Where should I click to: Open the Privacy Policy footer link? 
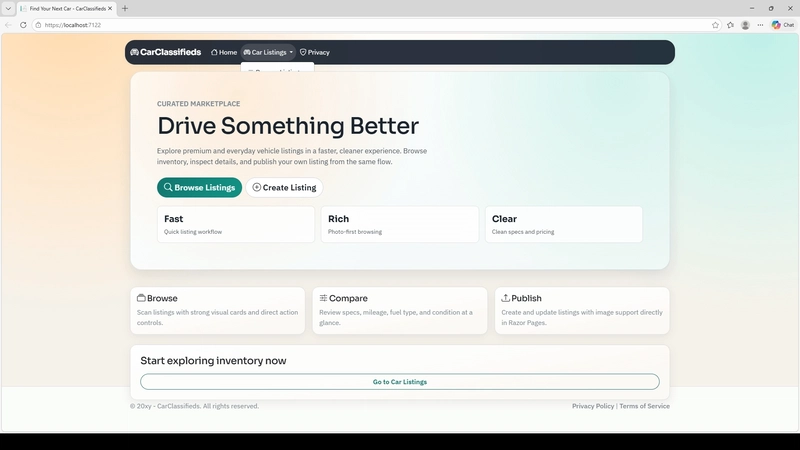(593, 406)
